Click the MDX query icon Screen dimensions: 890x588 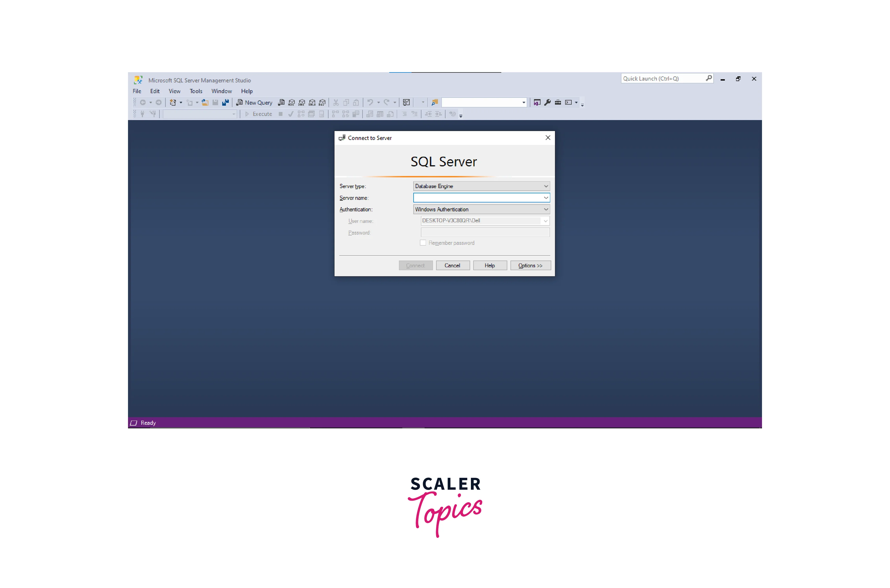point(291,102)
